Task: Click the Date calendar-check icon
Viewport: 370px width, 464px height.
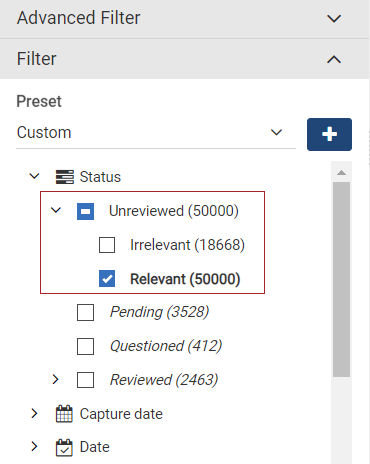Action: (64, 447)
